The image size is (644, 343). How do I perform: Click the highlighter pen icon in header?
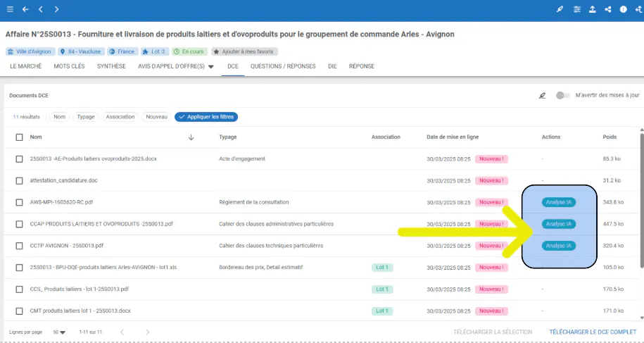pos(560,9)
